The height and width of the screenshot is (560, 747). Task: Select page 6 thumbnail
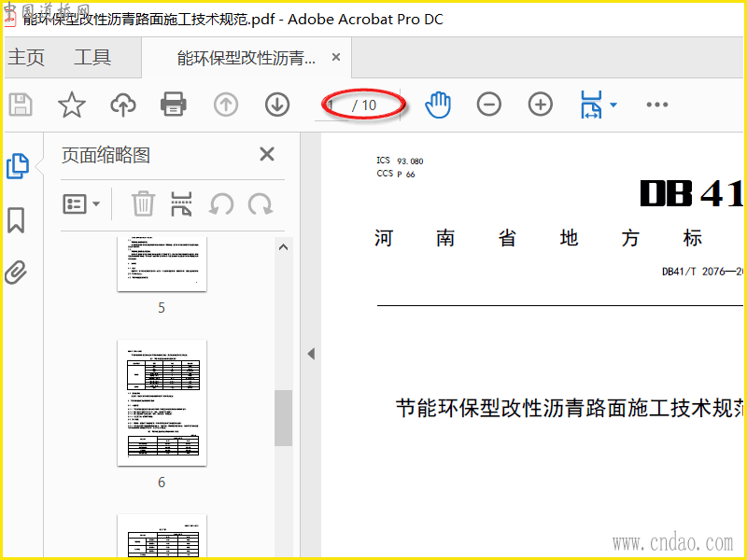(162, 403)
